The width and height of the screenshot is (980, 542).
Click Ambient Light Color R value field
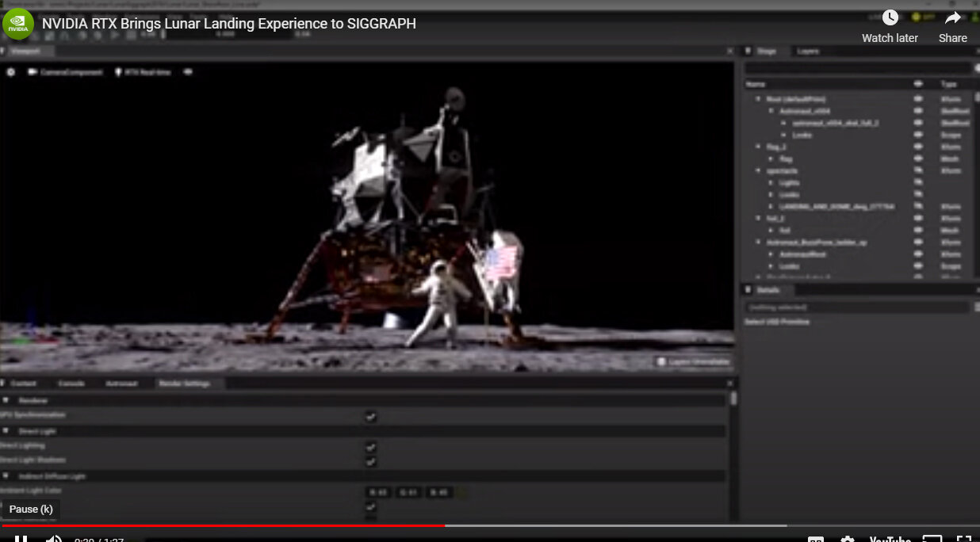(x=378, y=492)
